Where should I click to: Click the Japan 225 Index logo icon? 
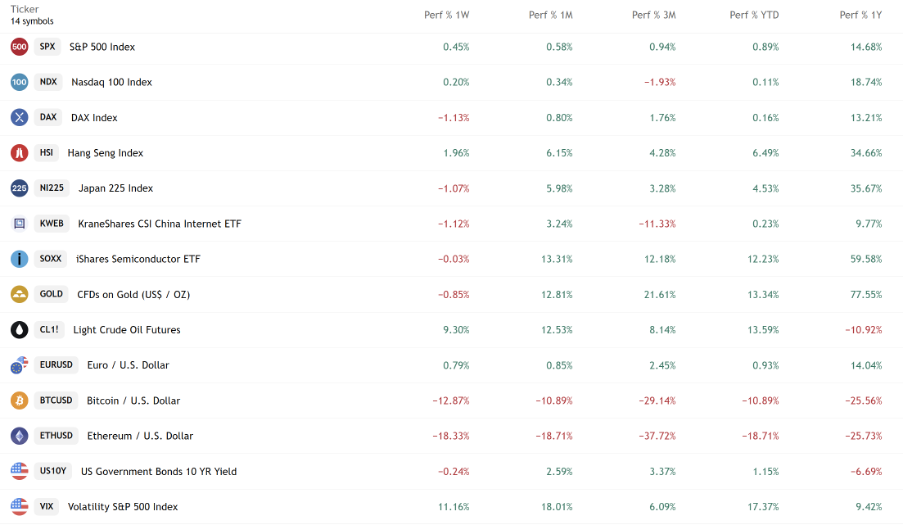click(19, 188)
